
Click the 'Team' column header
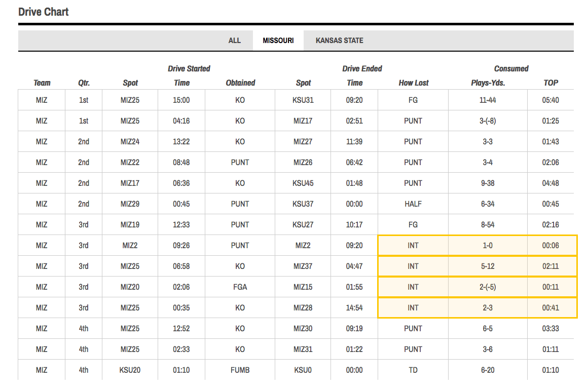pyautogui.click(x=42, y=83)
